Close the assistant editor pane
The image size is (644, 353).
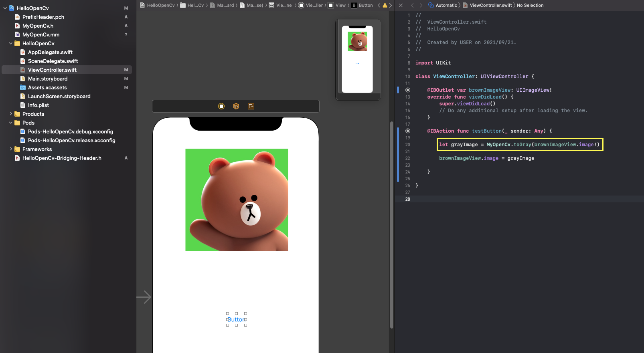tap(401, 5)
